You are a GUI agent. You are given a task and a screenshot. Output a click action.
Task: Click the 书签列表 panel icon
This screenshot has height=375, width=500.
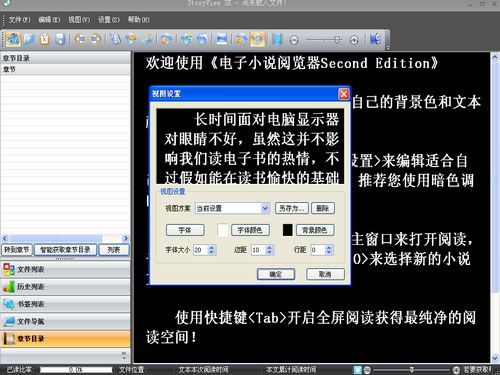click(8, 304)
